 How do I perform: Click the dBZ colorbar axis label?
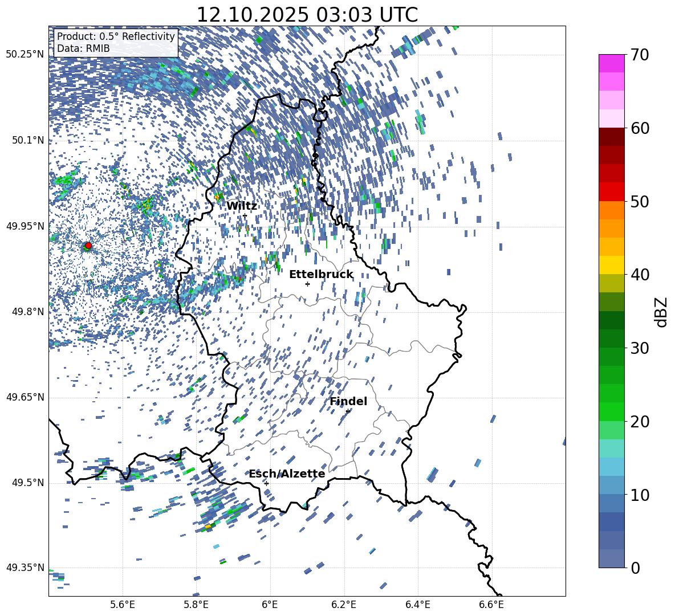click(661, 312)
